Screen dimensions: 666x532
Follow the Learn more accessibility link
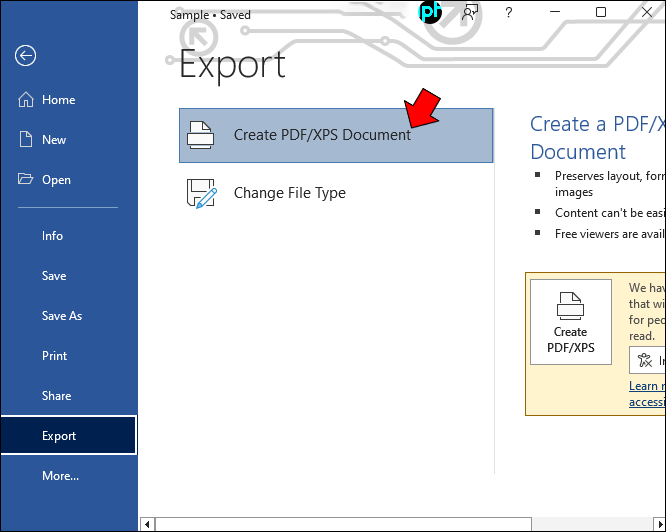click(647, 394)
